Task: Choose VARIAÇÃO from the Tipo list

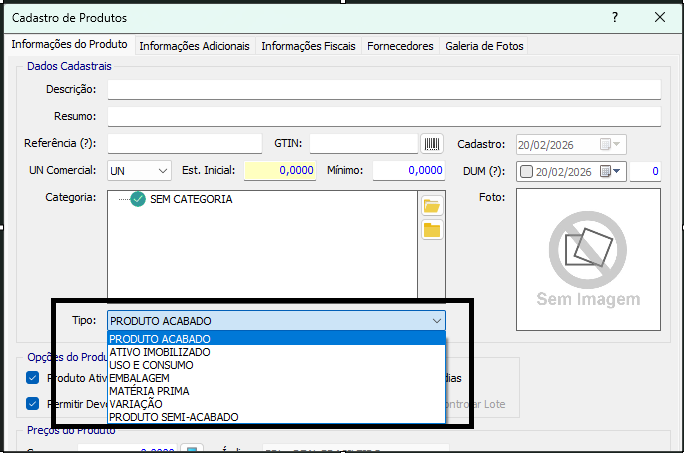Action: (277, 404)
